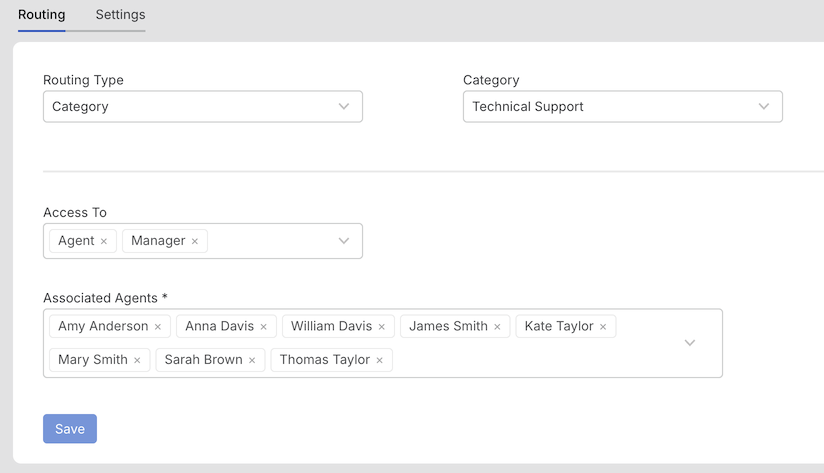This screenshot has height=473, width=824.
Task: Remove the Manager tag from Access To
Action: click(x=194, y=241)
